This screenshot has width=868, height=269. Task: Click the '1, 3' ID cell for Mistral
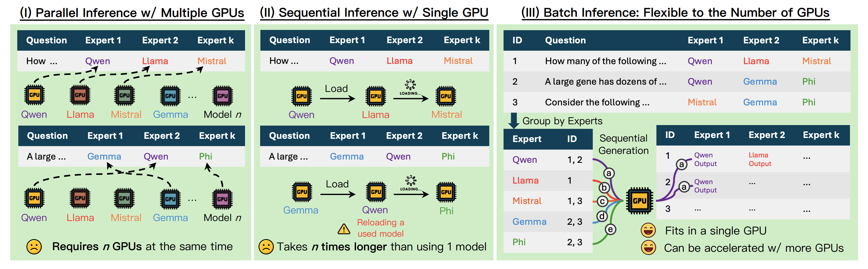(575, 201)
